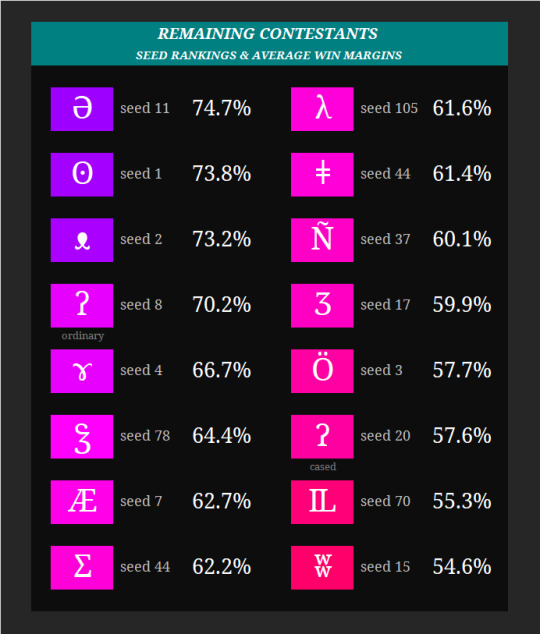Click the ram's horn ɤ tile
Screen dimensions: 540x634
82,371
